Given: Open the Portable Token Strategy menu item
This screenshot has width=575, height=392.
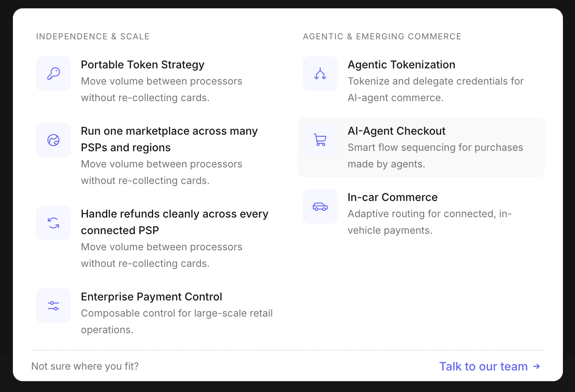Looking at the screenshot, I should click(155, 81).
